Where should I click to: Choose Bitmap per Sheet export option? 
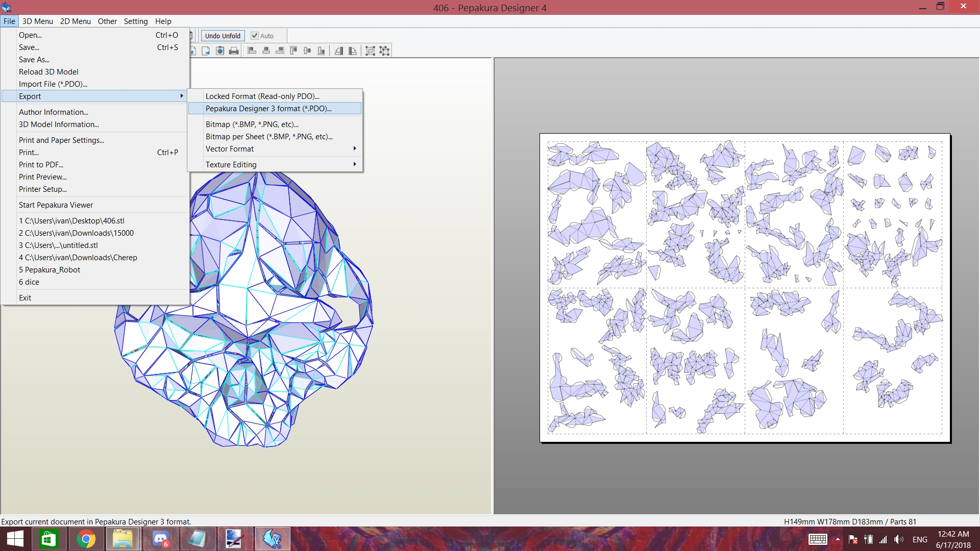pyautogui.click(x=275, y=136)
